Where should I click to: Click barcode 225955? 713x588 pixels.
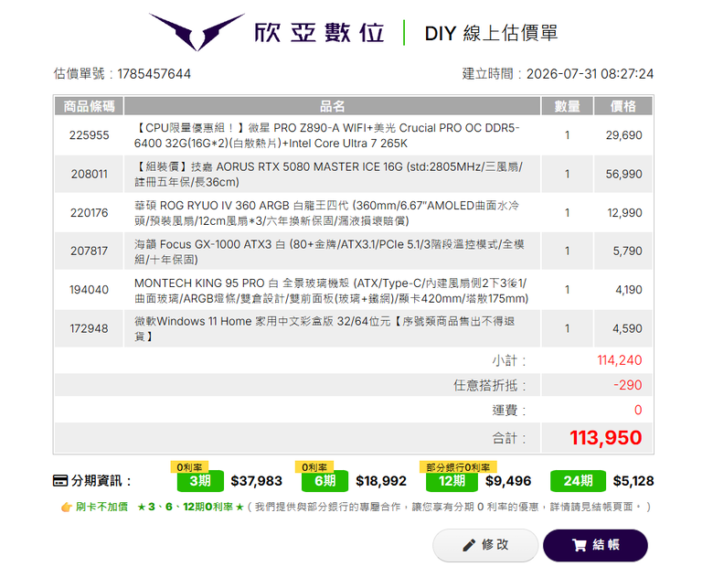point(90,135)
